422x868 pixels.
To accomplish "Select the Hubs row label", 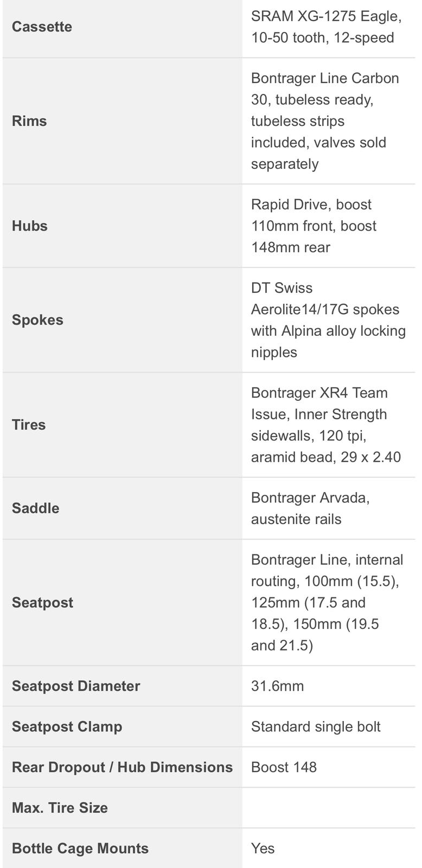I will pyautogui.click(x=30, y=226).
